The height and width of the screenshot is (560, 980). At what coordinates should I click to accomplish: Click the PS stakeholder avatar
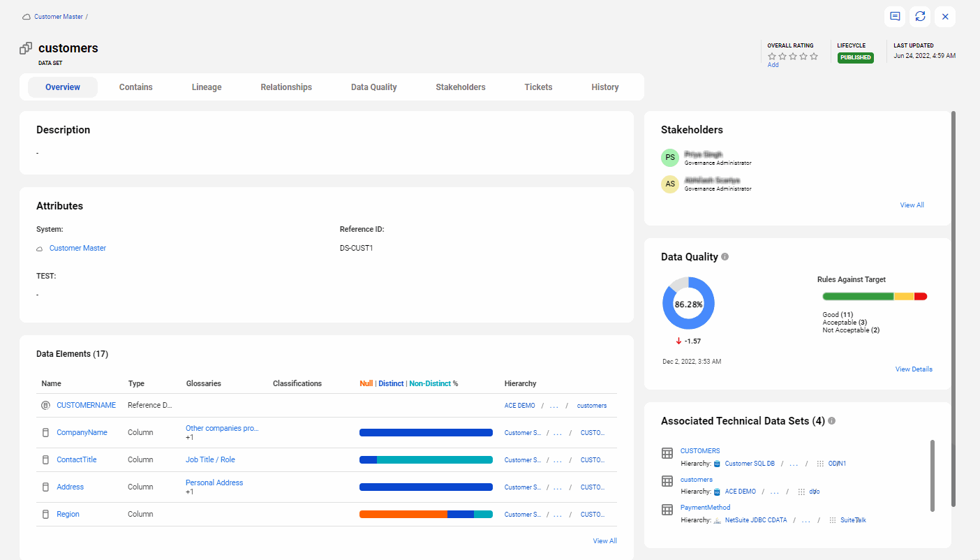(670, 158)
